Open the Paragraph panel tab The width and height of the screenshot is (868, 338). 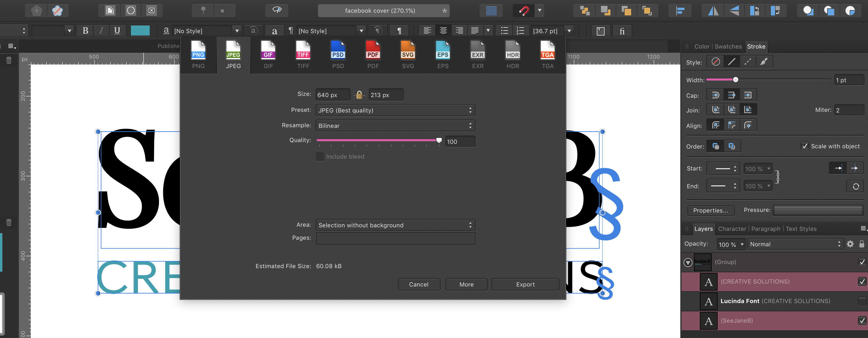tap(765, 229)
